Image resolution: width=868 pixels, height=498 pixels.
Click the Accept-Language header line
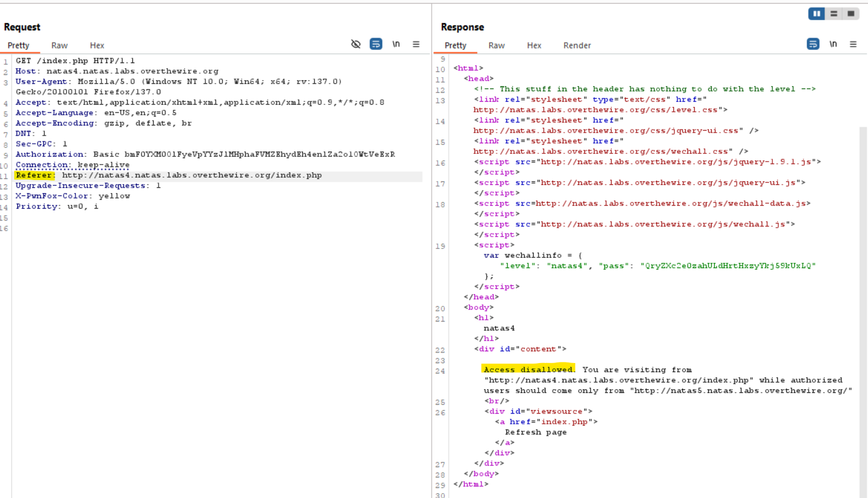96,113
